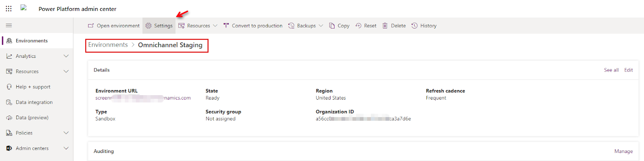Open Policies label in navigation
644x161 pixels.
pos(24,133)
